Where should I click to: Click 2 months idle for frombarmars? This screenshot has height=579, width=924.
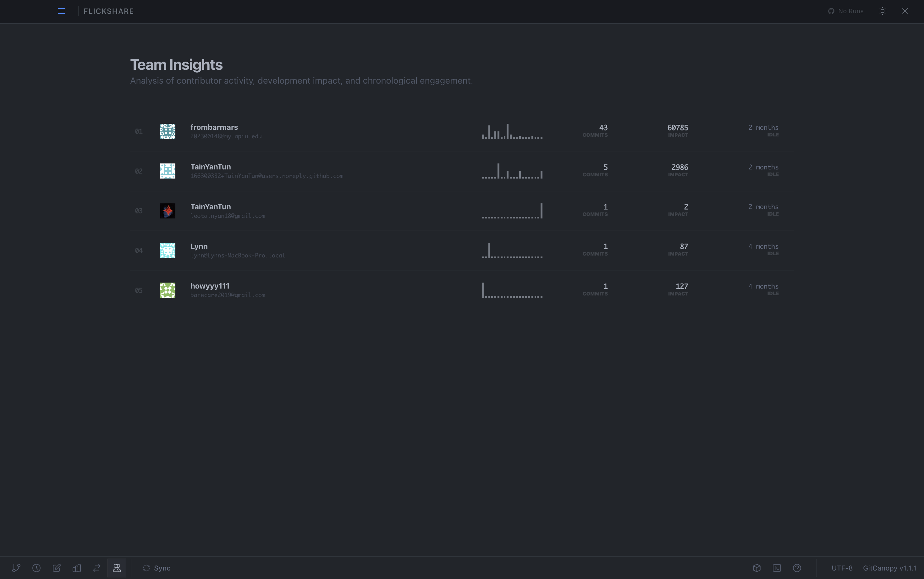coord(763,130)
